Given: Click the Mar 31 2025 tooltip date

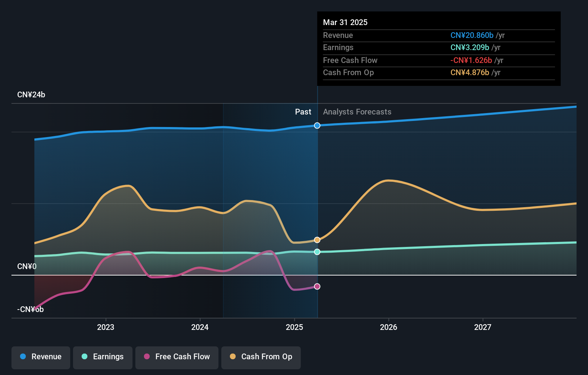Looking at the screenshot, I should (345, 22).
